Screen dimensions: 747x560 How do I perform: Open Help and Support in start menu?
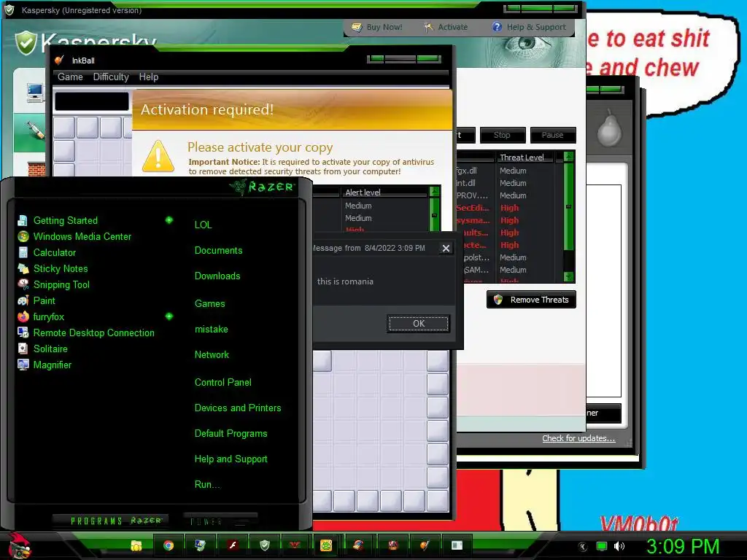coord(231,459)
